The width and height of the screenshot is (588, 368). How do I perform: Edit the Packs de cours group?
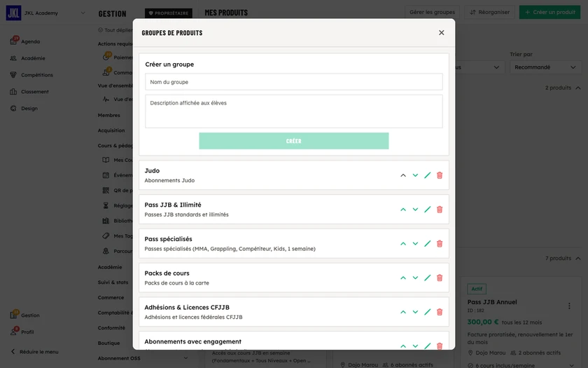[428, 278]
